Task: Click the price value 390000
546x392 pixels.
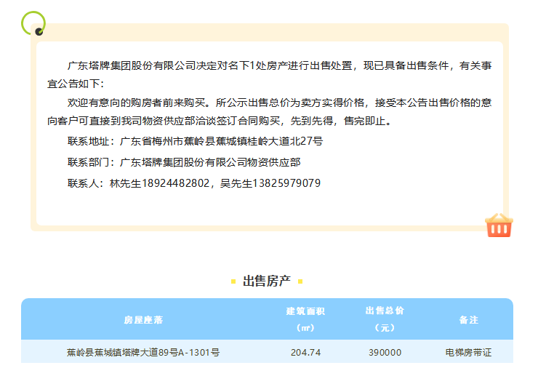Action: [385, 353]
